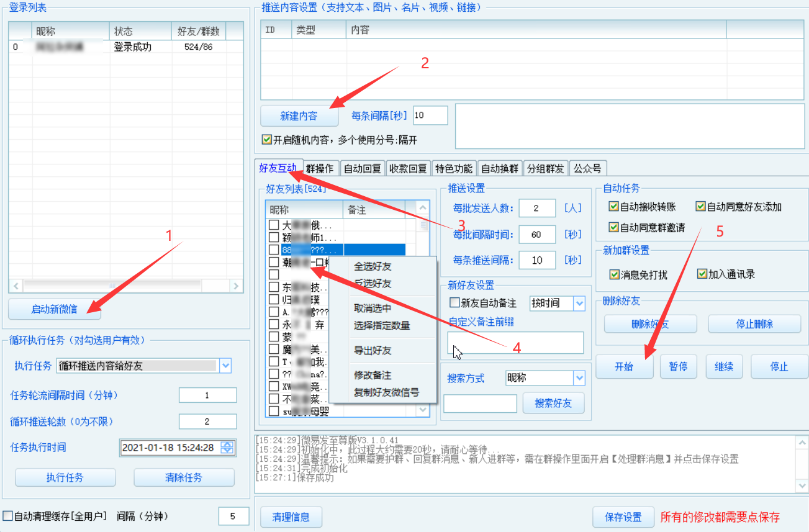This screenshot has width=809, height=532.
Task: Click the 每条间隔[秒] input field
Action: (430, 115)
